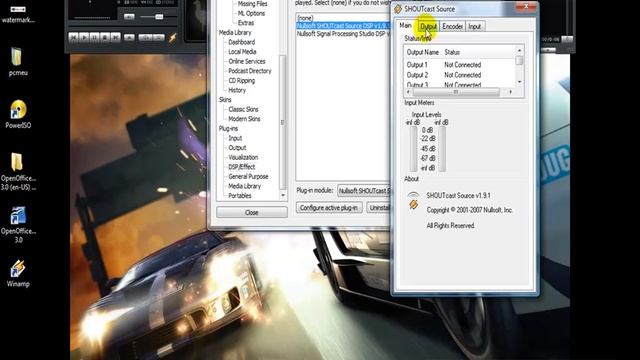This screenshot has height=360, width=640.
Task: Select Nullsoft SHOUTcast Source DSP entry
Action: [x=343, y=26]
